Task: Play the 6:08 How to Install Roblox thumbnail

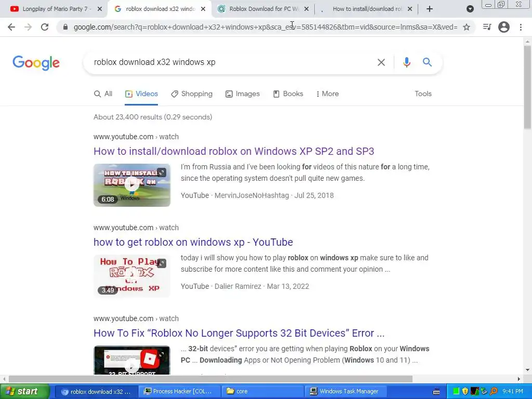Action: [132, 185]
